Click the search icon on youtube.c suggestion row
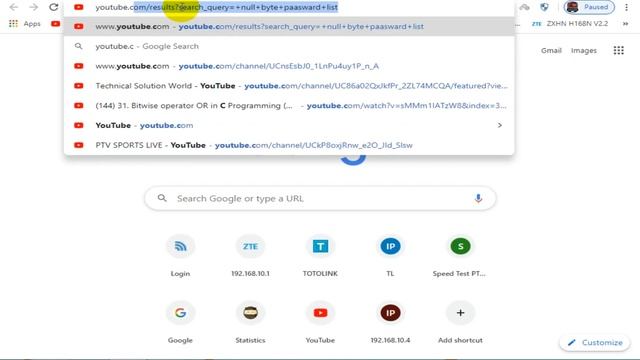Viewport: 640px width, 360px height. click(x=78, y=46)
